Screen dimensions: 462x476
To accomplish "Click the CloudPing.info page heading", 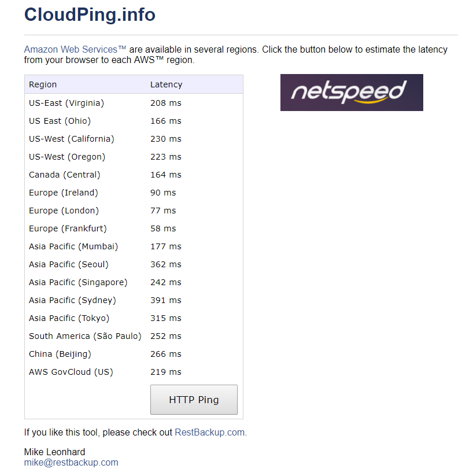I will click(90, 14).
